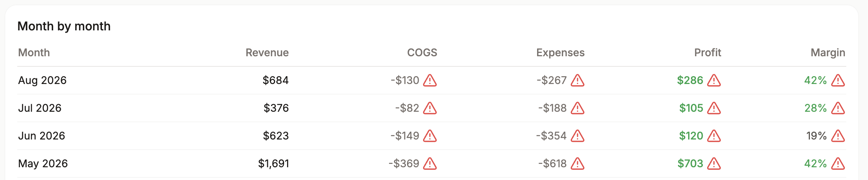868x180 pixels.
Task: Click the warning triangle beside -$188 expenses
Action: click(x=578, y=108)
